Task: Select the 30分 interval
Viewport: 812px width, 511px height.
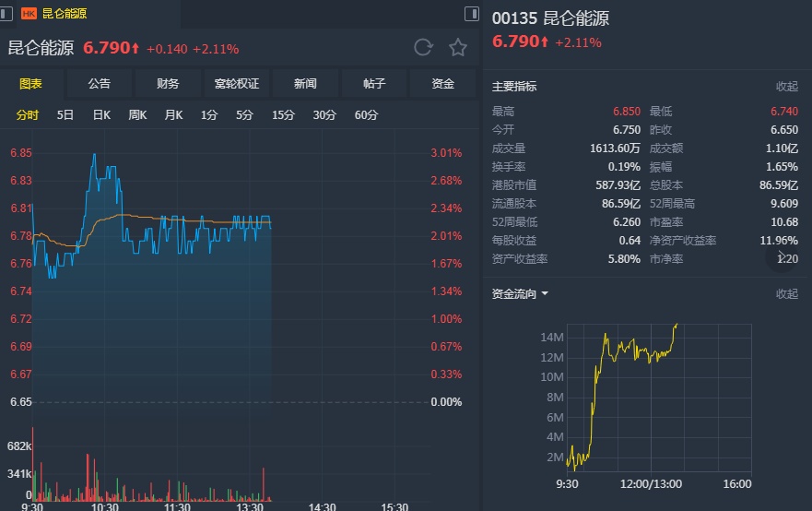Action: 324,115
